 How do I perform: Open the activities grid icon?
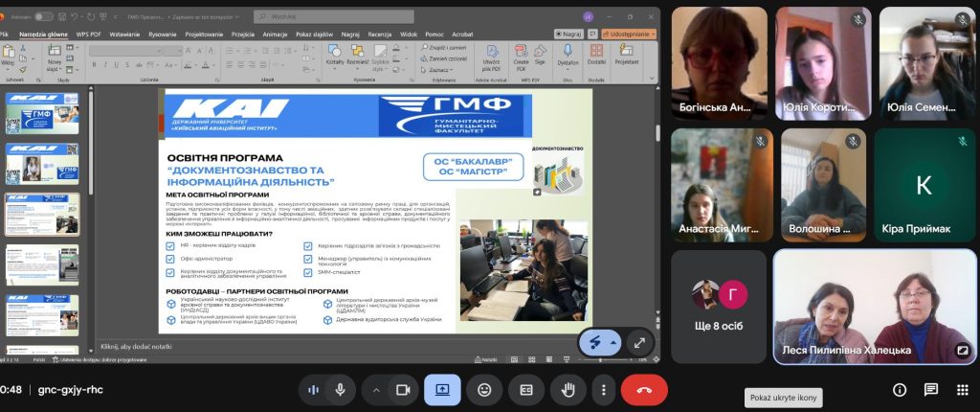tap(961, 390)
